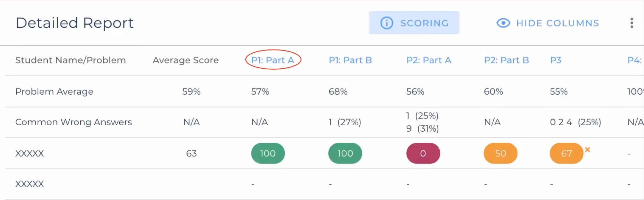Open the Scoring explanation panel
Viewport: 644px width, 200px height.
pyautogui.click(x=414, y=23)
